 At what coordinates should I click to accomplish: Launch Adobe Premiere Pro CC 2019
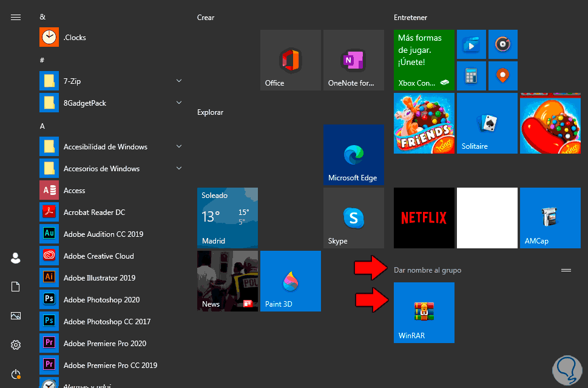point(110,365)
